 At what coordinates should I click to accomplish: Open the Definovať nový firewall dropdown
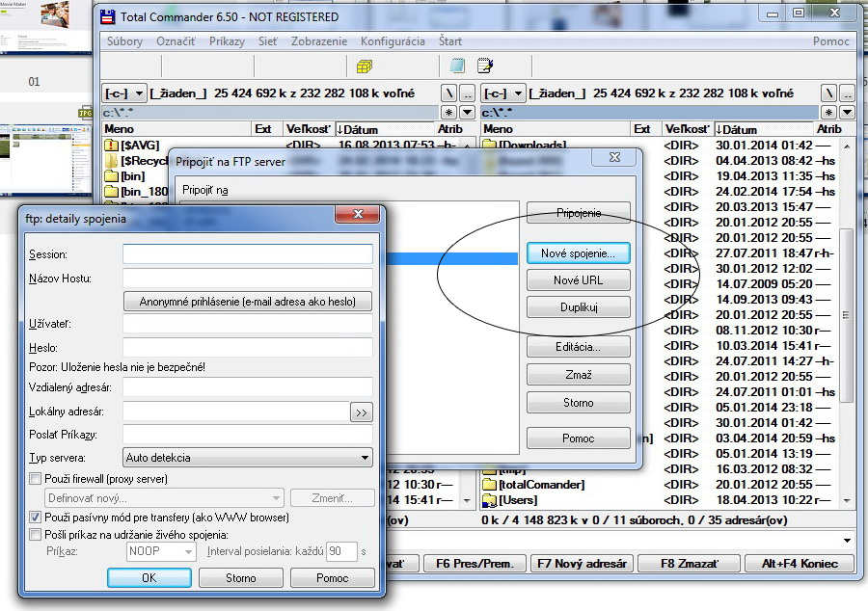tap(164, 498)
